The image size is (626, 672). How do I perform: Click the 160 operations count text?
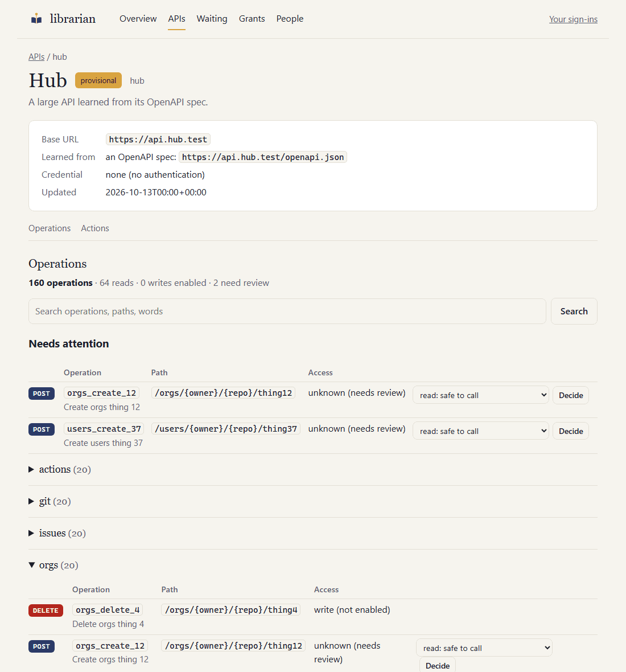(60, 283)
